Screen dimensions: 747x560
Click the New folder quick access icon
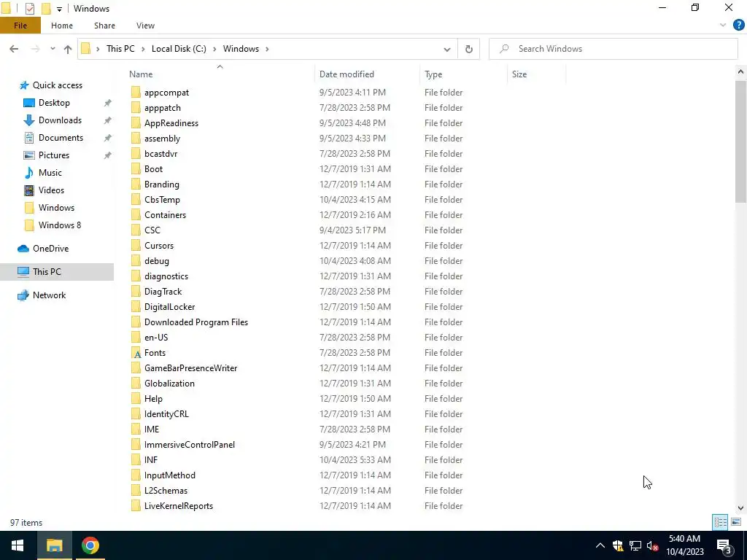(x=46, y=8)
